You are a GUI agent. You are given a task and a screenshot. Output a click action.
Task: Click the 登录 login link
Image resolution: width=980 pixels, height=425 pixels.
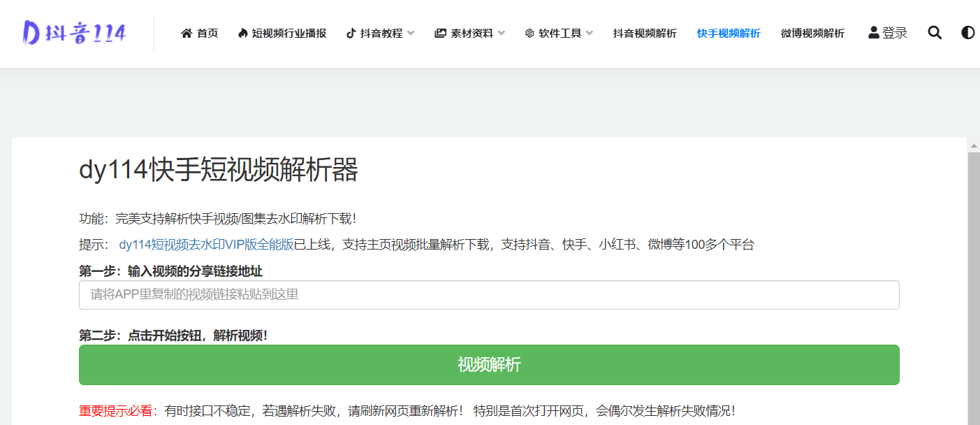pos(888,33)
